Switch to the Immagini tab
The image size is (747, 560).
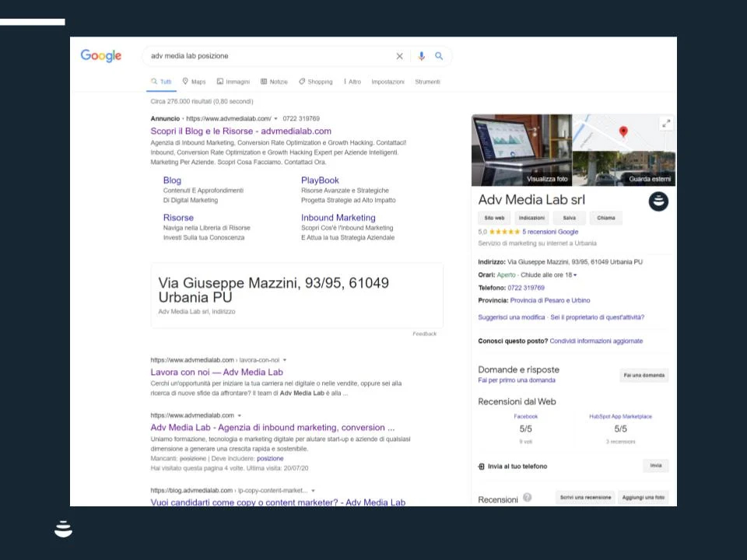coord(233,82)
